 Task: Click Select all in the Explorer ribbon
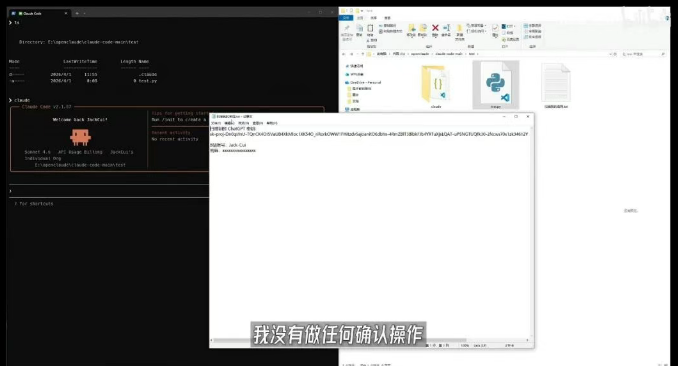533,26
